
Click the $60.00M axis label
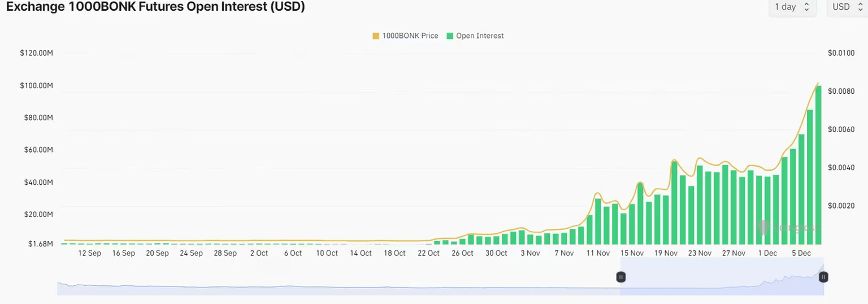coord(38,150)
